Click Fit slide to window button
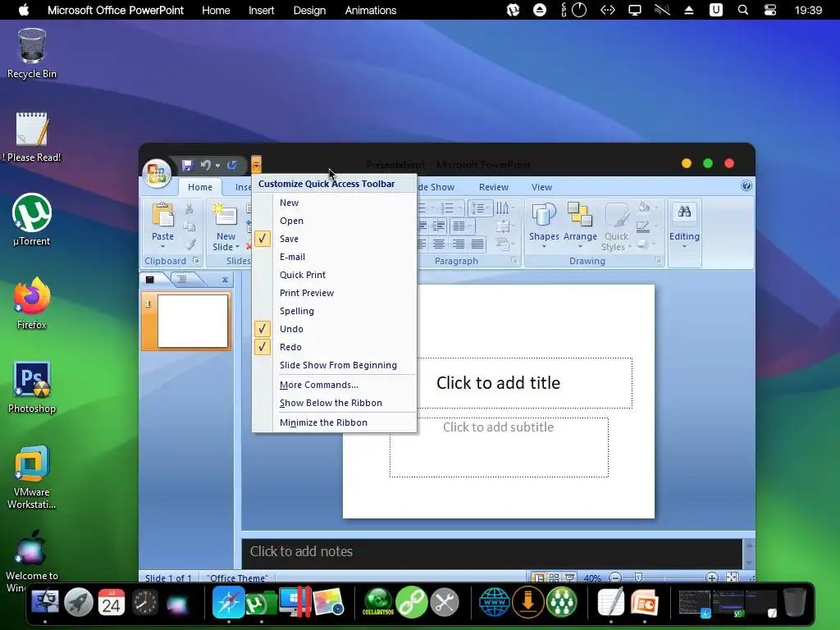 click(732, 577)
